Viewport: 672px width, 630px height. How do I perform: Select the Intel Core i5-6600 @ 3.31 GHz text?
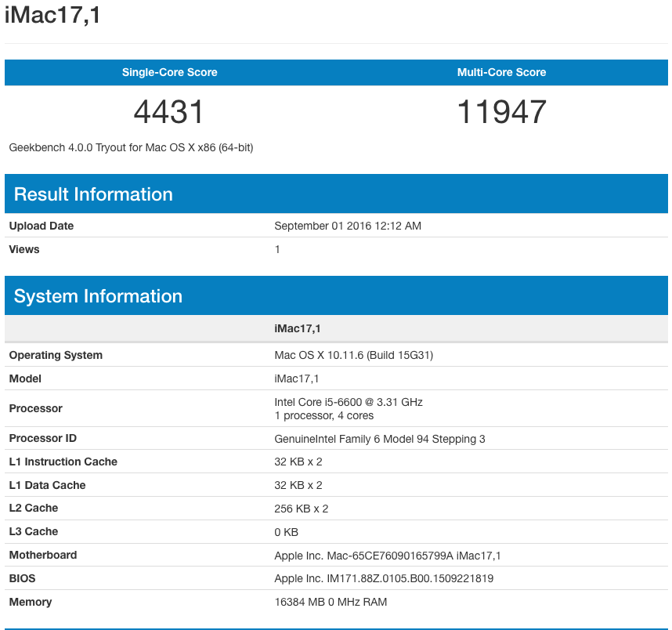coord(349,402)
